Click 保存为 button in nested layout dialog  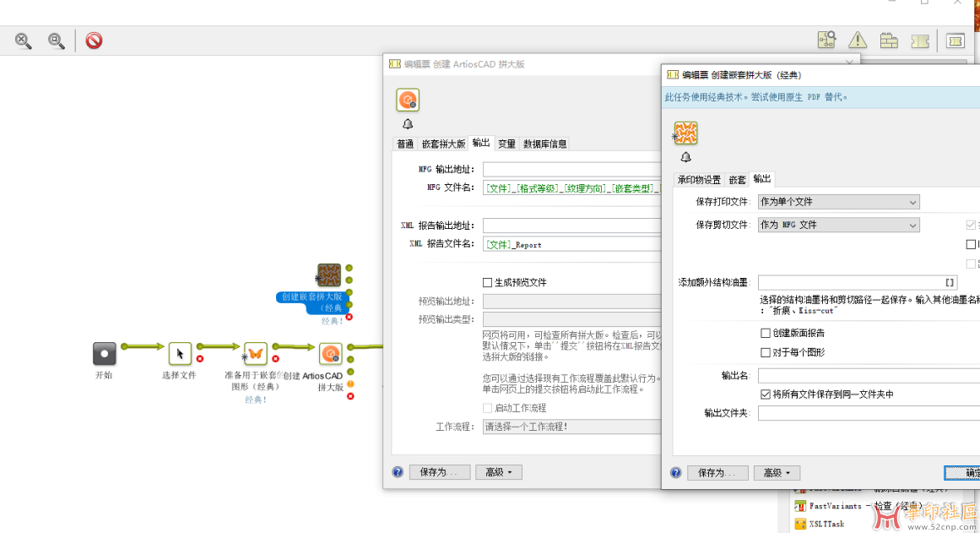point(717,473)
